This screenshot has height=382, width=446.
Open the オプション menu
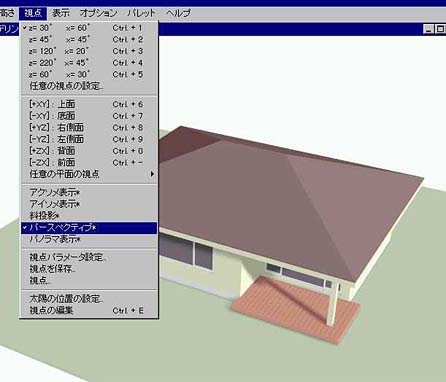[x=98, y=13]
